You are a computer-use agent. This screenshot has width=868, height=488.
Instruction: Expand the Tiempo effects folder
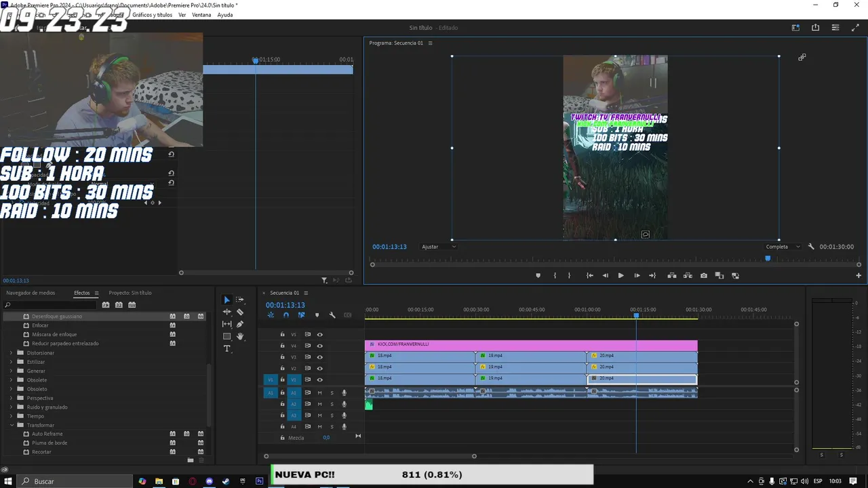11,416
